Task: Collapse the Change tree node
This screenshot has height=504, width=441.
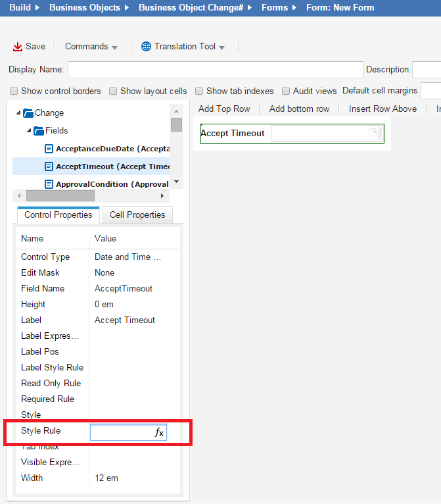Action: 18,113
